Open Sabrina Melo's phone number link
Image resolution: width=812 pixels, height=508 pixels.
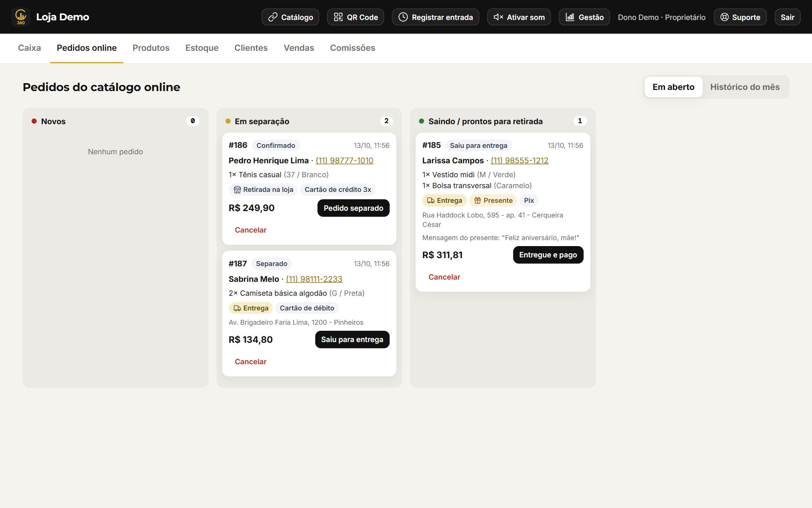[314, 279]
